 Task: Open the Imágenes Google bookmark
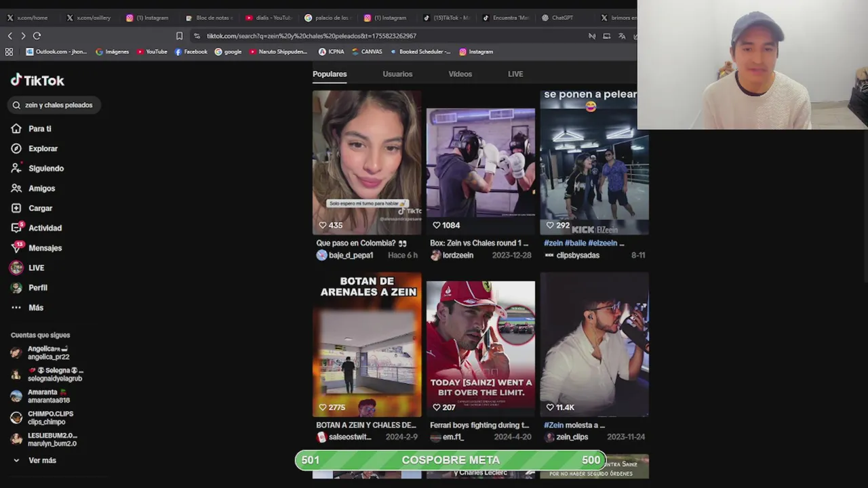point(112,52)
